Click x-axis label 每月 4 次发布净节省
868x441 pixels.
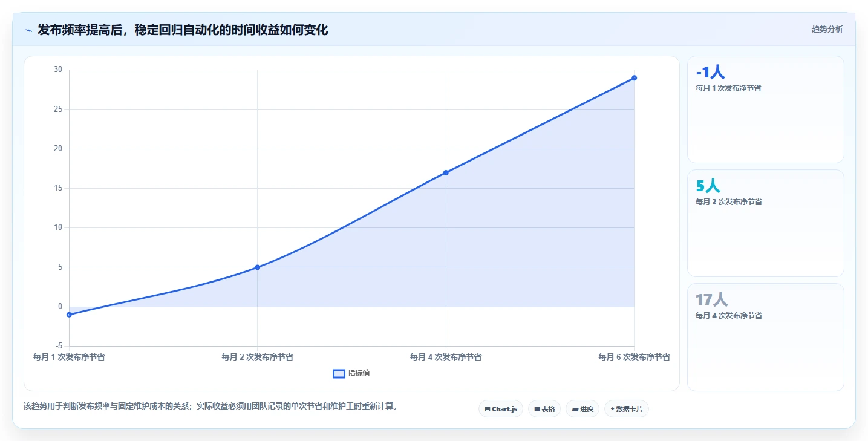pos(446,357)
